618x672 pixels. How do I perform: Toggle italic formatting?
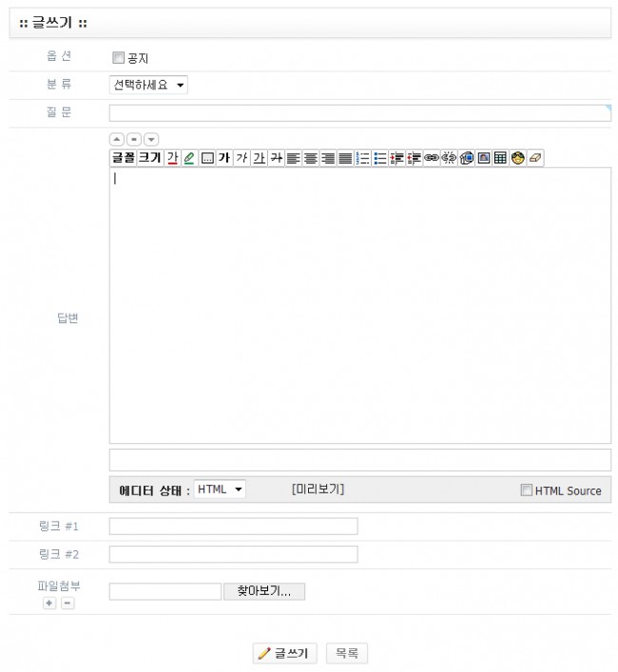[x=241, y=158]
